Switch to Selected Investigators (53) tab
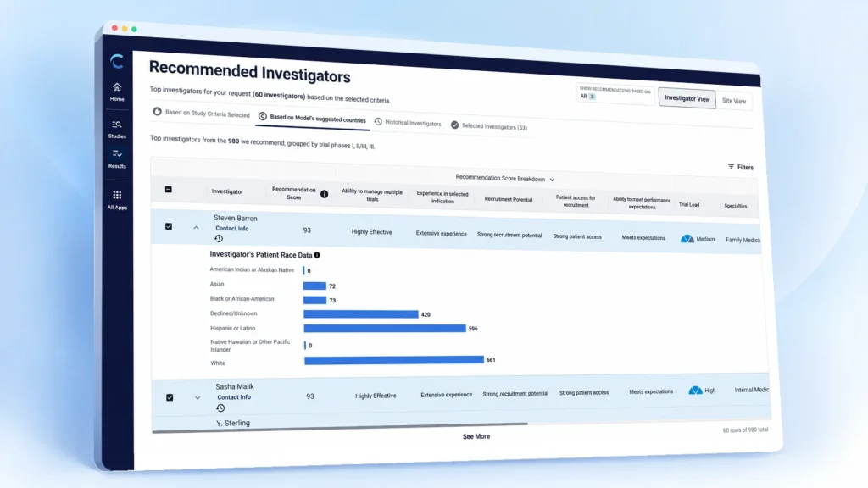Image resolution: width=868 pixels, height=488 pixels. click(x=489, y=126)
